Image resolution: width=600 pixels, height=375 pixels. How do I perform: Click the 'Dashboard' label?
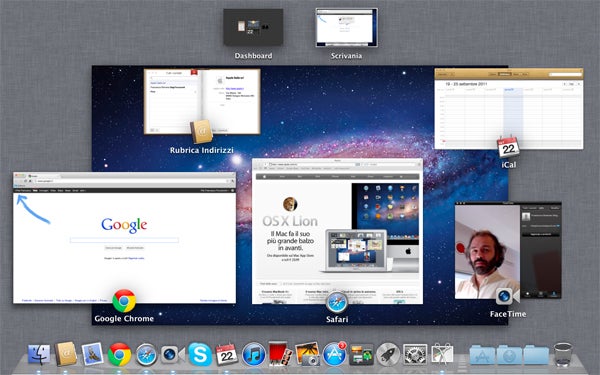click(253, 55)
